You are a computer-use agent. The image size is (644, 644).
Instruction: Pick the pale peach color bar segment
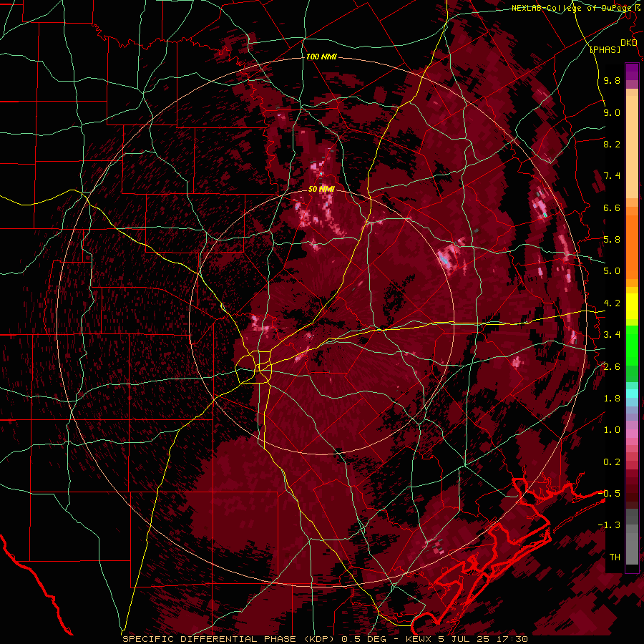tap(632, 148)
